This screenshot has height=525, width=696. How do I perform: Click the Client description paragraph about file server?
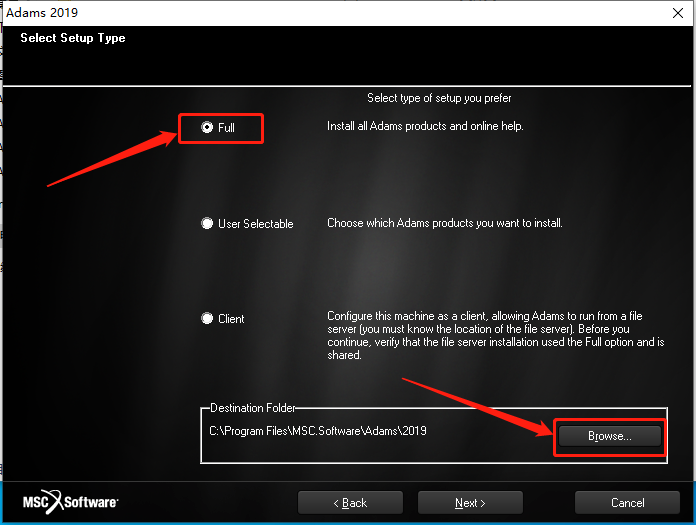496,336
